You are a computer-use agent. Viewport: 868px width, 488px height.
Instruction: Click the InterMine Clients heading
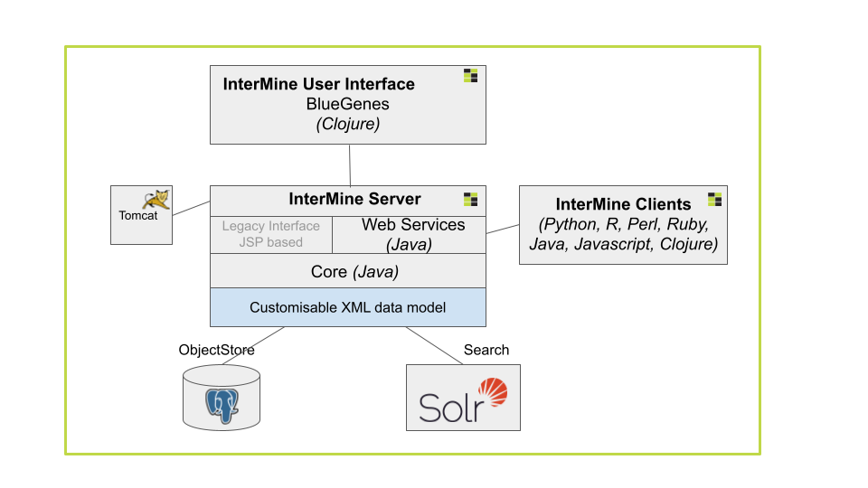click(623, 204)
